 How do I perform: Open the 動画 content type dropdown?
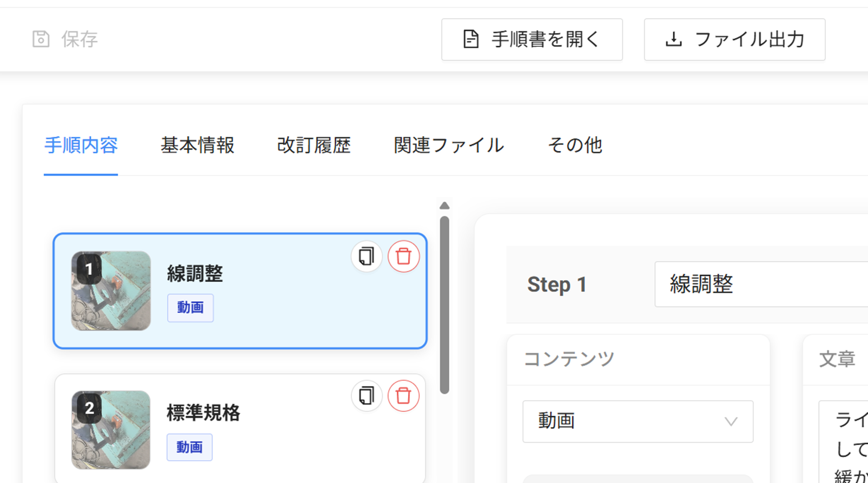pyautogui.click(x=637, y=421)
